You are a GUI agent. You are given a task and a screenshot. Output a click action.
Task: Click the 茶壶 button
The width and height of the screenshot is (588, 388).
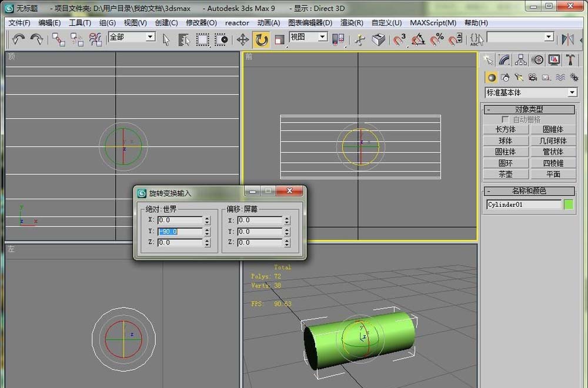click(506, 175)
